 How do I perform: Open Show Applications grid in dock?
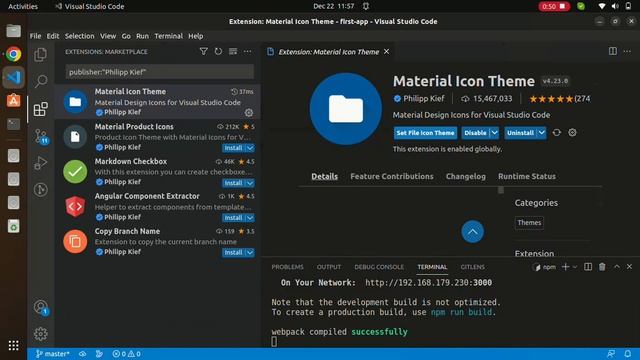[13, 345]
